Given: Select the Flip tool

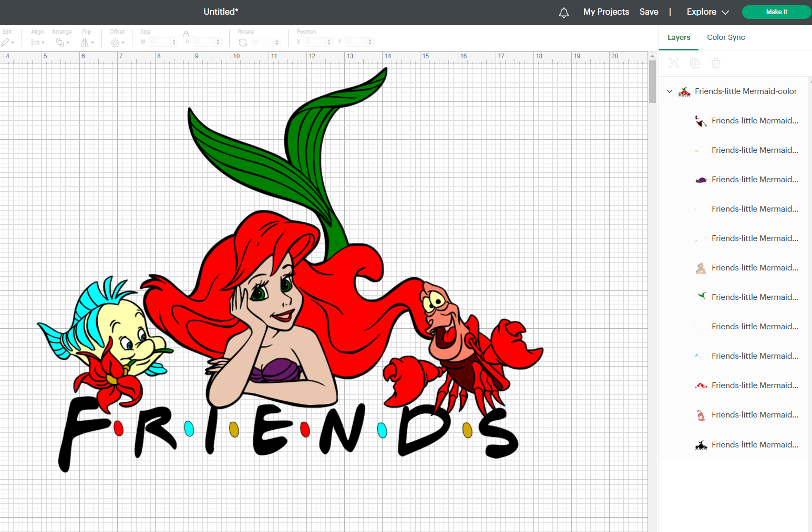Looking at the screenshot, I should pyautogui.click(x=85, y=42).
